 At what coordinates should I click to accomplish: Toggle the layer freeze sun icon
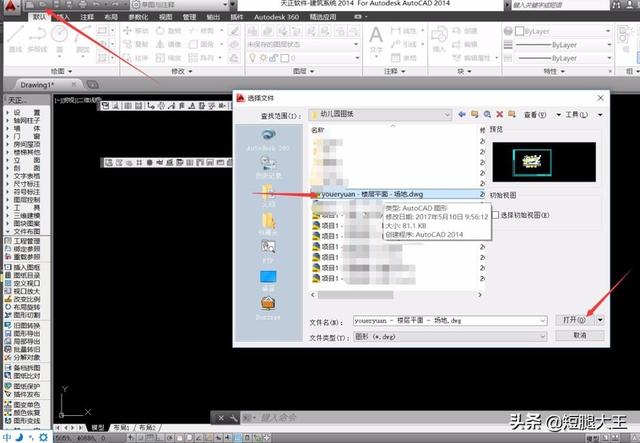[x=263, y=58]
